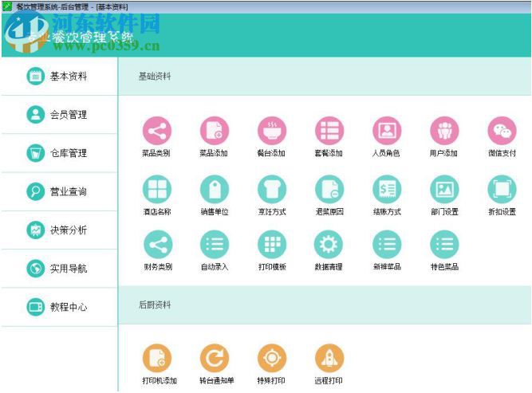532x393 pixels.
Task: Open 烹饪方式 cooking method icon
Action: (272, 189)
